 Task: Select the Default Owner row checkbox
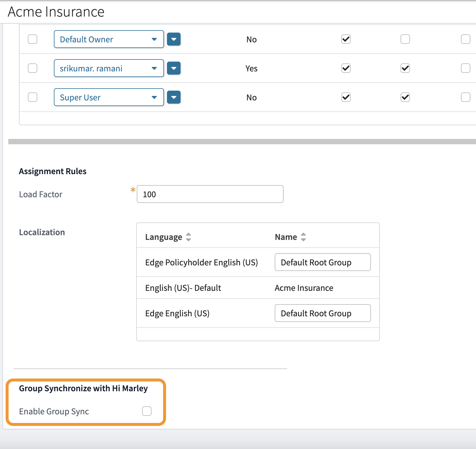coord(33,39)
